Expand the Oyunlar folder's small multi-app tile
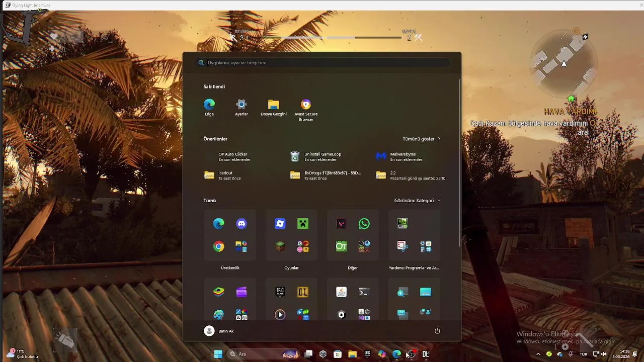Image resolution: width=644 pixels, height=362 pixels. coord(303,246)
